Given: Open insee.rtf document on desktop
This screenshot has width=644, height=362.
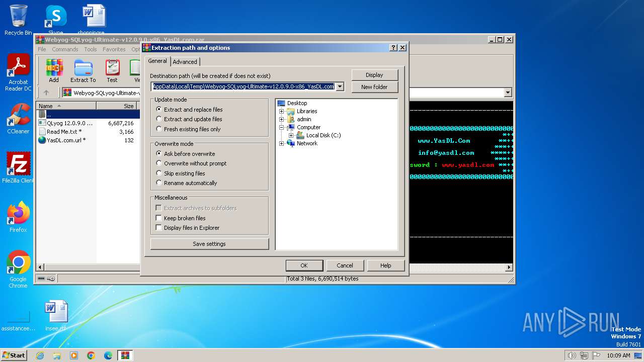Looking at the screenshot, I should click(x=55, y=316).
